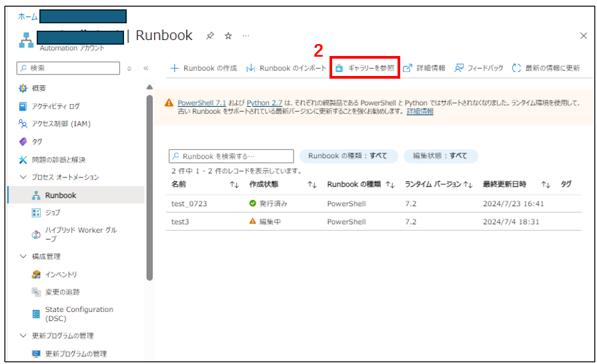The width and height of the screenshot is (597, 364).
Task: Open PowerShell 7.1 link in warning
Action: pos(202,103)
